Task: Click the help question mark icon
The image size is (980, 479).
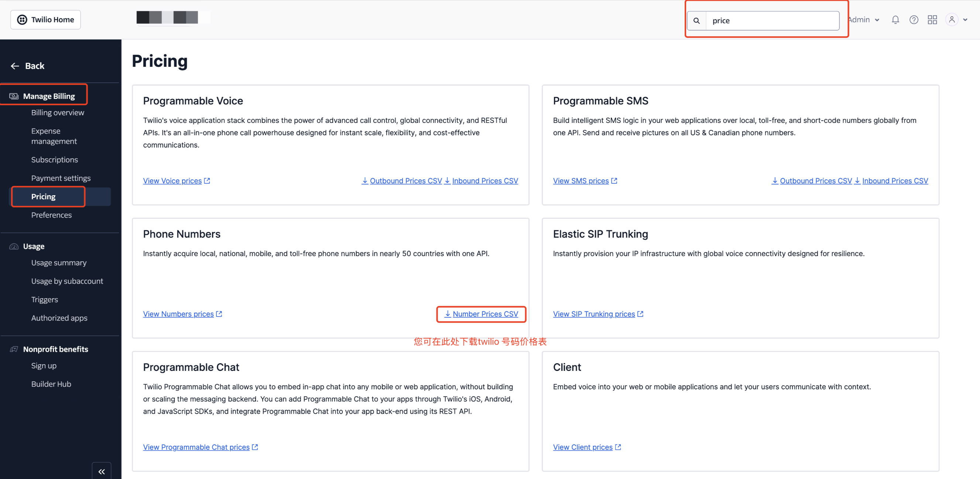Action: (x=914, y=20)
